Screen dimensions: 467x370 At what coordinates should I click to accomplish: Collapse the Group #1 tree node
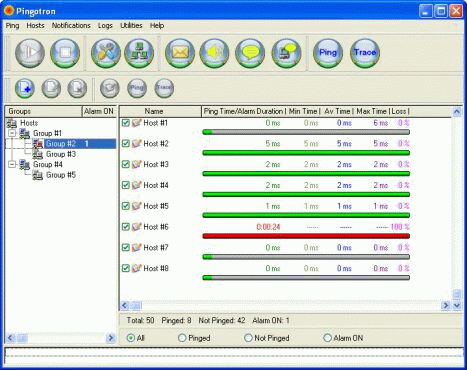coord(12,133)
